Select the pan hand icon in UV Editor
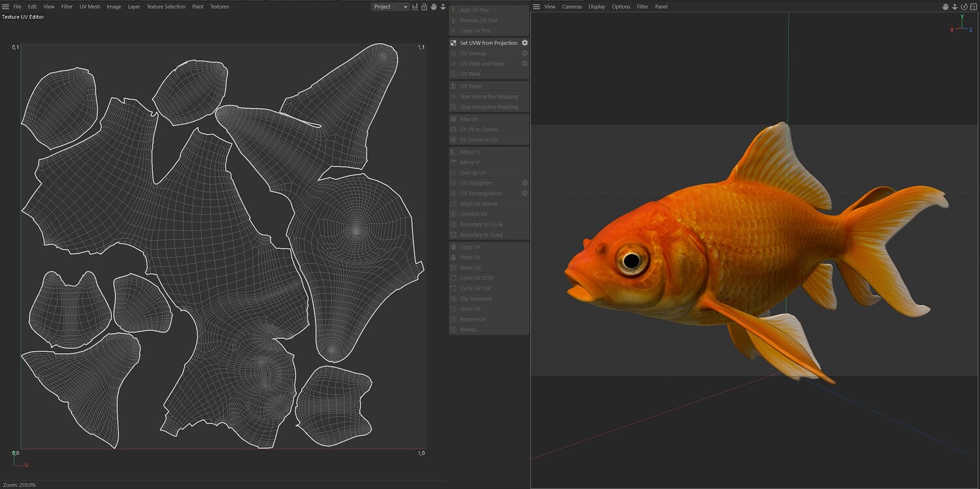This screenshot has height=489, width=980. tap(433, 7)
